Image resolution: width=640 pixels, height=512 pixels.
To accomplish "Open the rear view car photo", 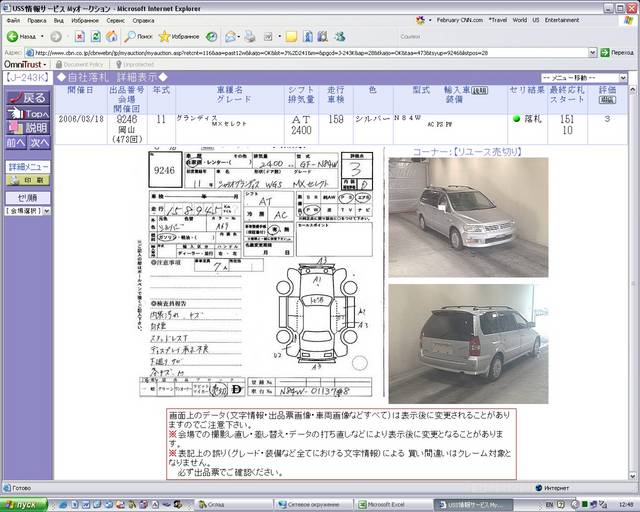I will 468,344.
